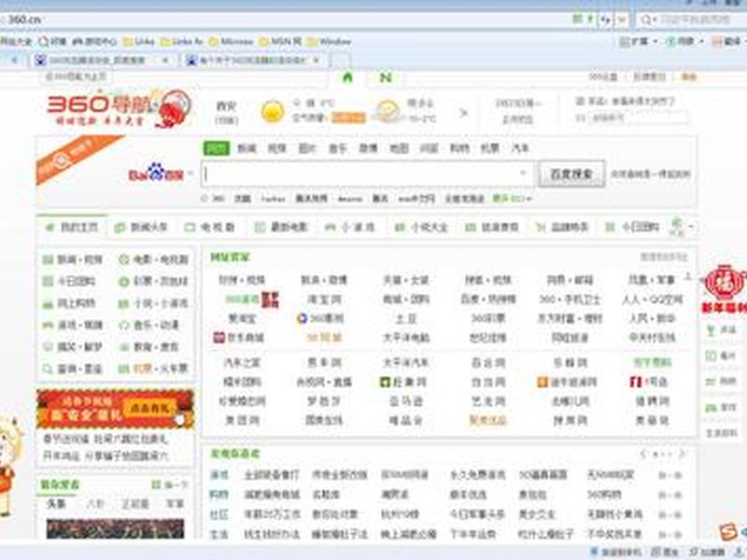Viewport: 747px width, 560px height.
Task: Select the 网页 search type tab
Action: tap(217, 148)
